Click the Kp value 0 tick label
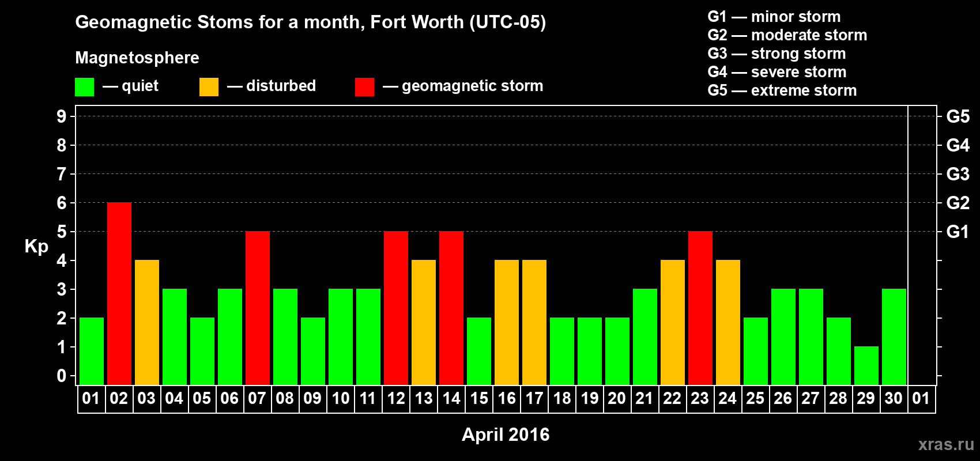The height and width of the screenshot is (461, 980). coord(62,376)
